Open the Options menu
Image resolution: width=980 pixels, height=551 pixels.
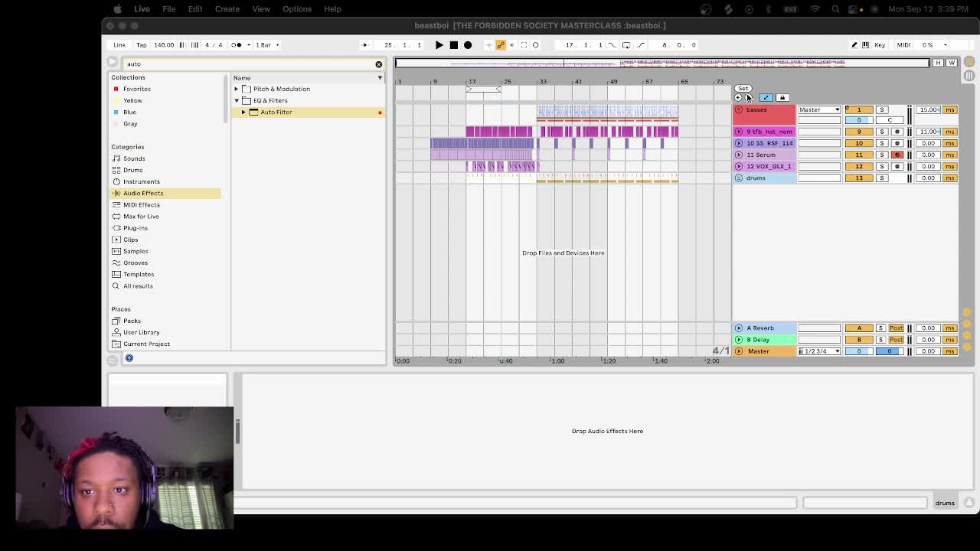pos(297,9)
